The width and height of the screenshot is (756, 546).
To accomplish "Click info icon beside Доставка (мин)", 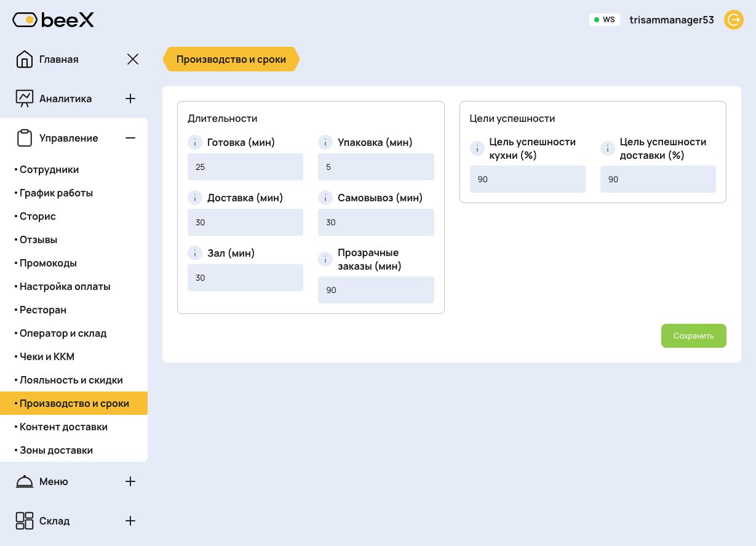I will (x=195, y=198).
